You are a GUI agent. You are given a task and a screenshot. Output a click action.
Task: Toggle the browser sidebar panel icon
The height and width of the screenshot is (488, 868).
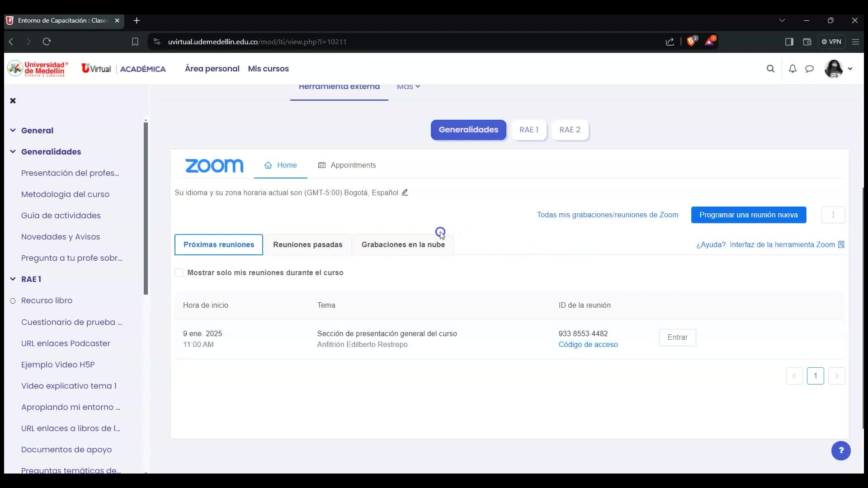tap(789, 42)
